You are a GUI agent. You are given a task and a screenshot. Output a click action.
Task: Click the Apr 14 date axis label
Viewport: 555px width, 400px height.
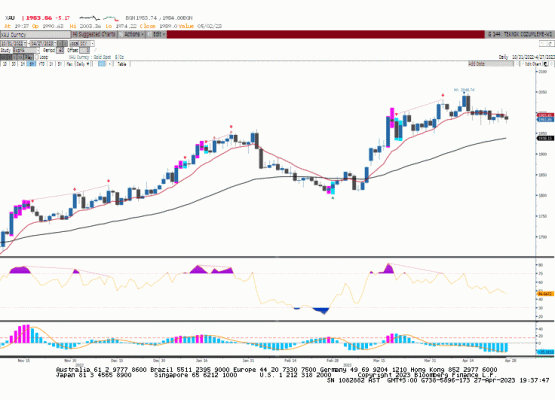[468, 361]
